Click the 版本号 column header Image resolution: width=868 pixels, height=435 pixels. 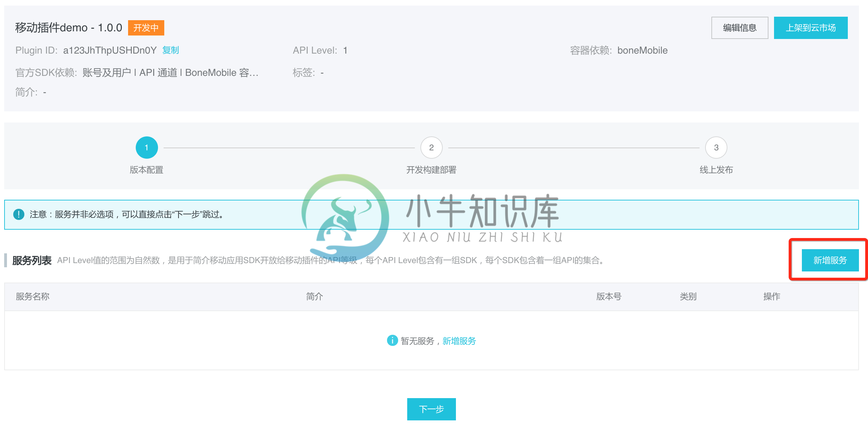coord(609,296)
